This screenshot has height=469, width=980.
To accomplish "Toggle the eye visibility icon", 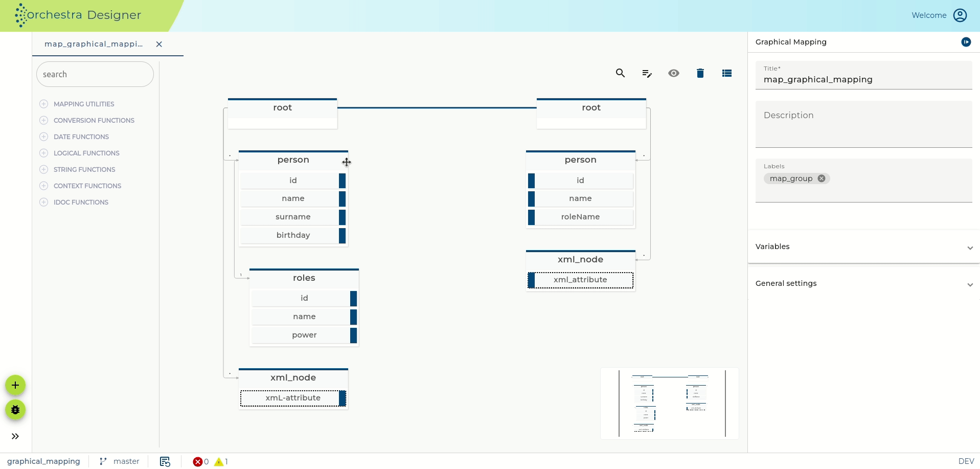I will tap(674, 73).
